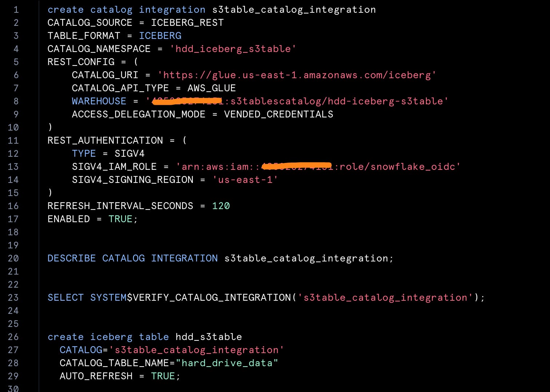Click line number 20 in gutter
The width and height of the screenshot is (550, 392).
13,259
